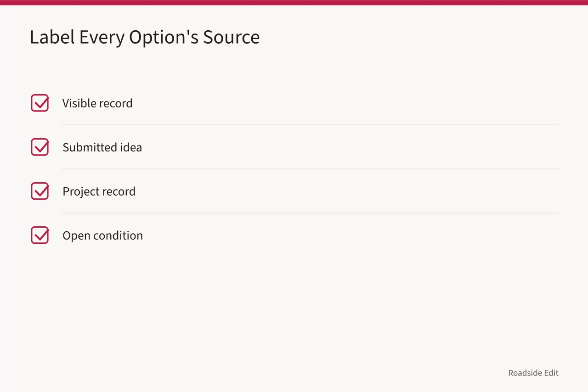Click the word Label in the heading

[x=52, y=37]
